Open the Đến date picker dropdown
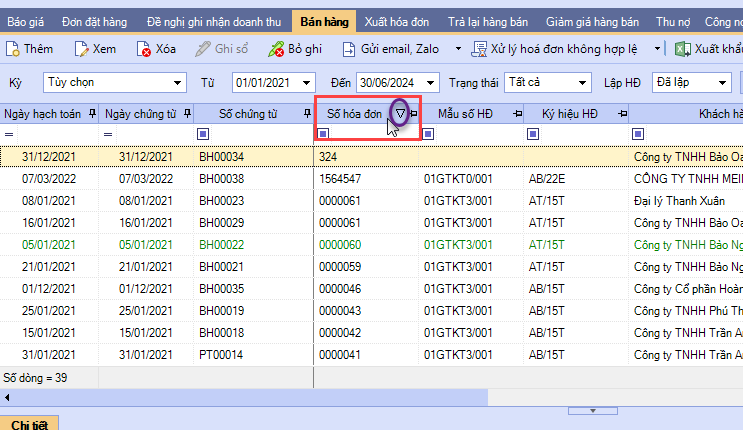The width and height of the screenshot is (743, 430). [430, 83]
